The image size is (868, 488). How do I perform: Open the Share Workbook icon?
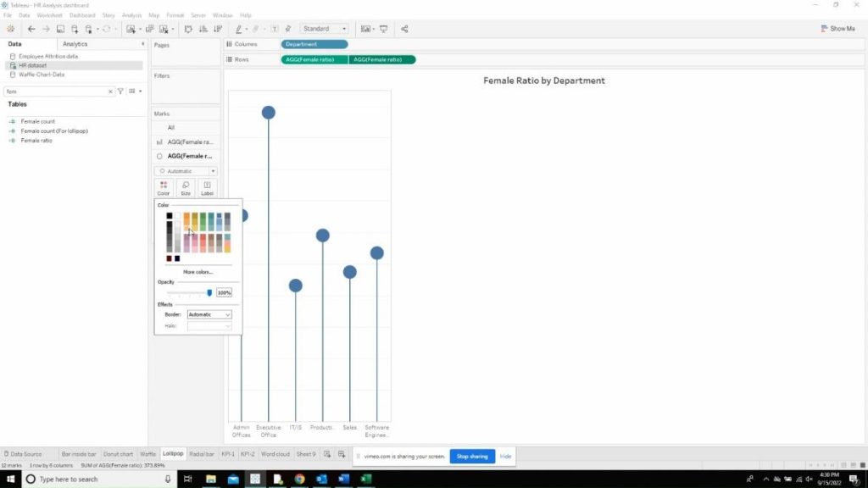[404, 29]
